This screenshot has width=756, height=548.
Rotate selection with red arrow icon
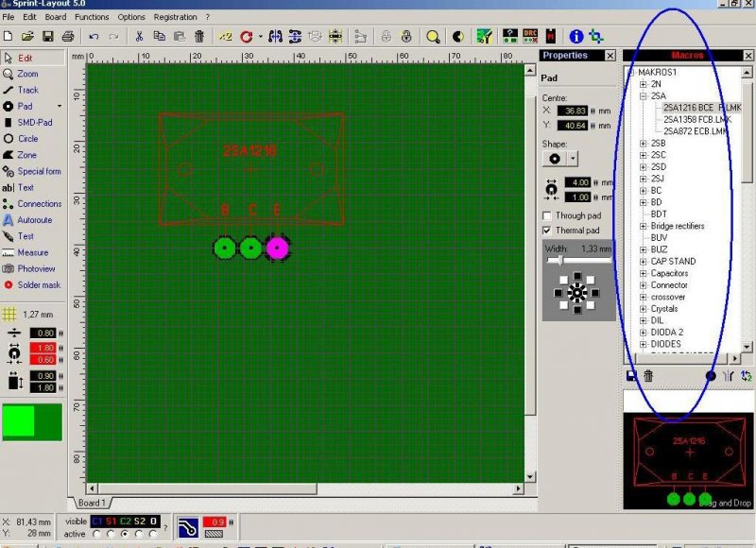247,36
